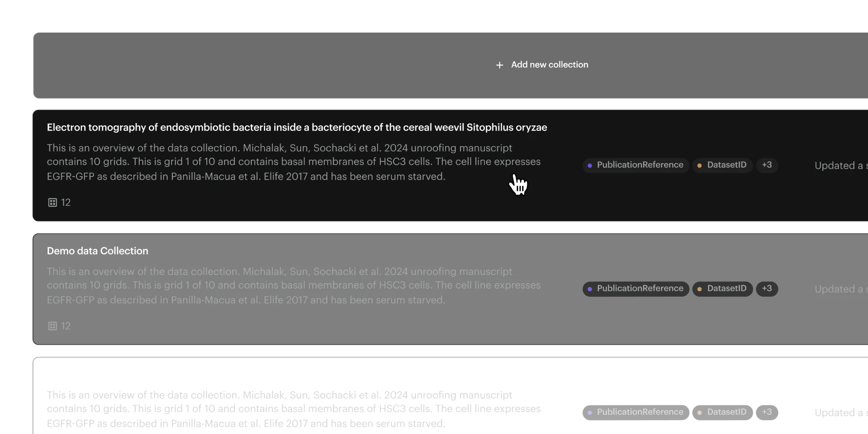The image size is (868, 434).
Task: Click the description text of the Electron tomography card
Action: coord(294,162)
